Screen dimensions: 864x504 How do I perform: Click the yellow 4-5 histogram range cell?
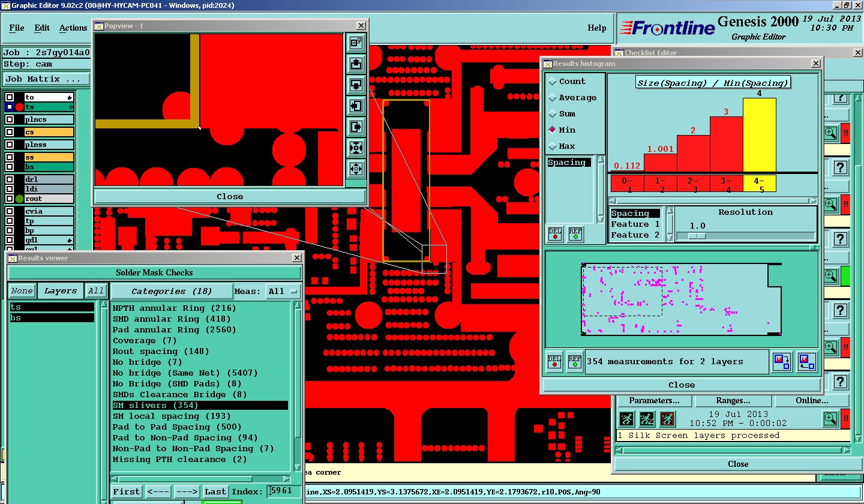click(x=760, y=184)
